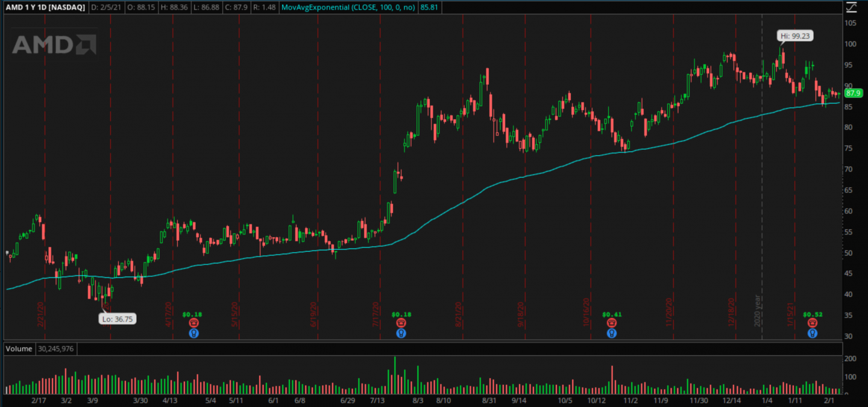Screen dimensions: 868x407
Task: Click the 2/1 date on time axis
Action: coord(829,400)
